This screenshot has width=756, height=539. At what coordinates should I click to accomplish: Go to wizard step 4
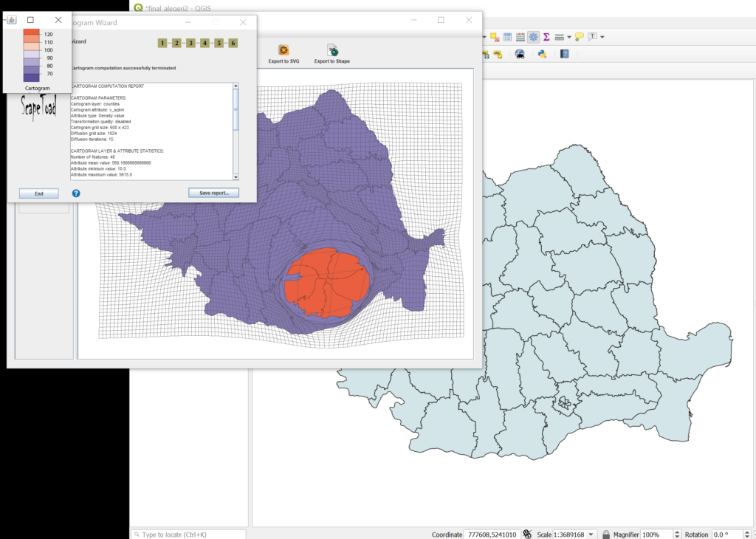(x=205, y=43)
